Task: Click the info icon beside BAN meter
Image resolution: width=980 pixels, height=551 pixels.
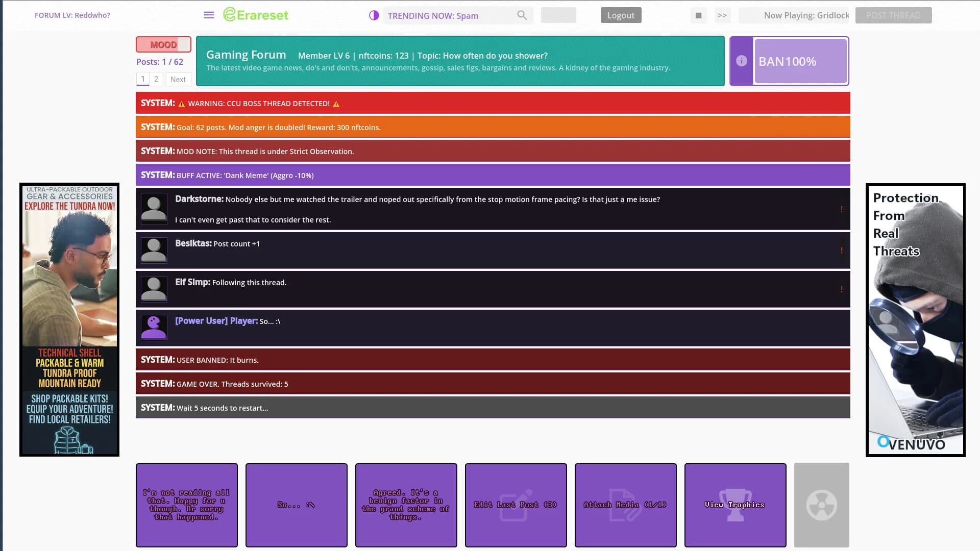Action: 742,61
